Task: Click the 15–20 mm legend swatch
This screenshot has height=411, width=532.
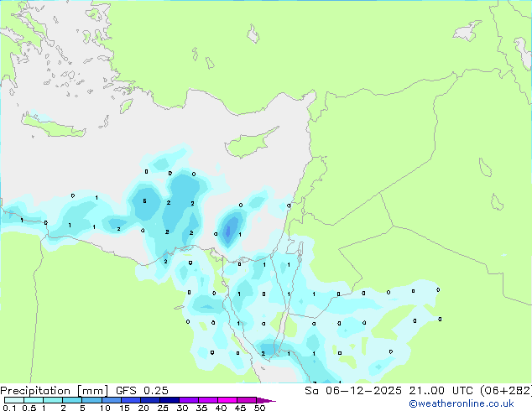Action: pyautogui.click(x=131, y=400)
